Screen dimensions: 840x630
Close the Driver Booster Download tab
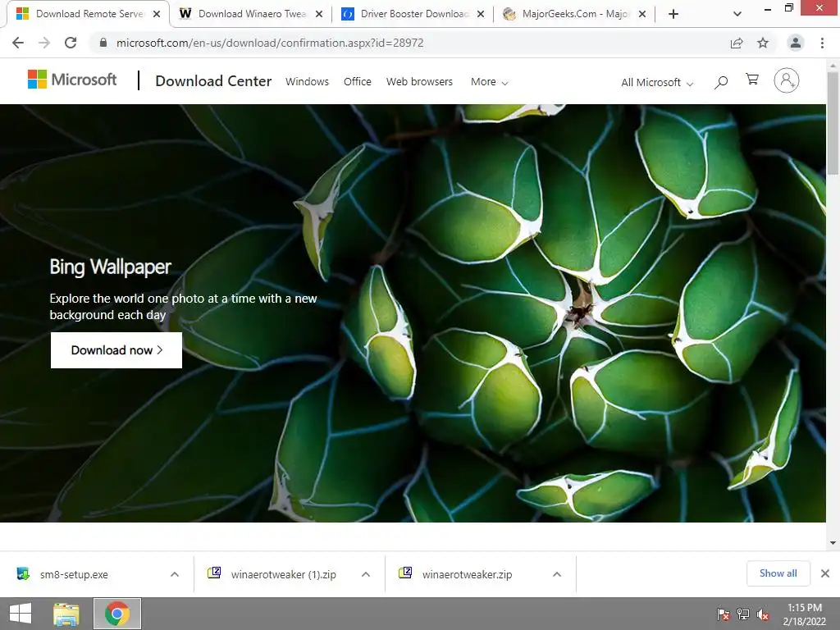pyautogui.click(x=481, y=14)
